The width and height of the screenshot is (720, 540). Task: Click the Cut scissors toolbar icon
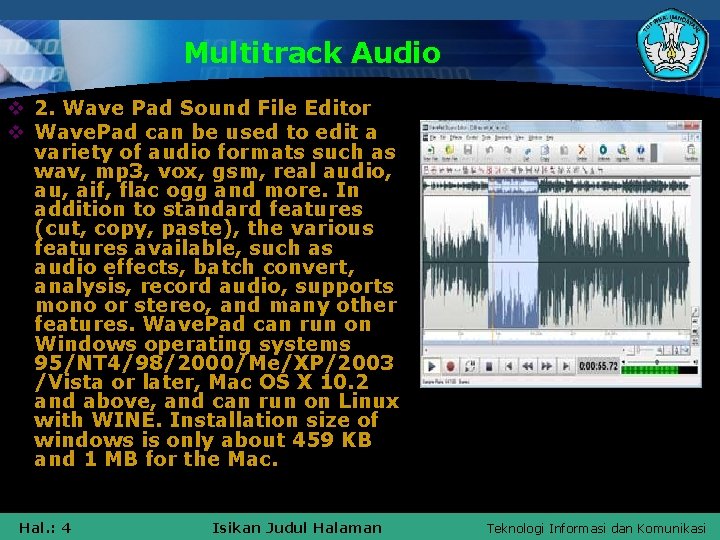tap(527, 152)
